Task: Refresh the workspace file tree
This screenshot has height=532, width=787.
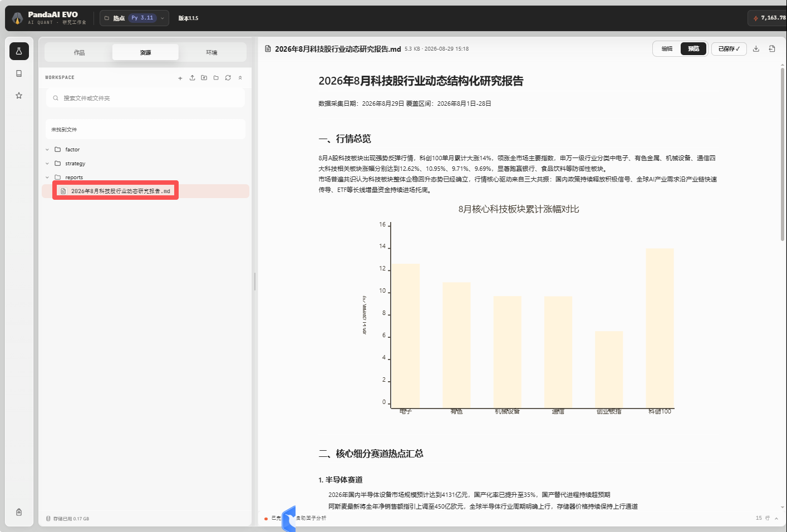Action: click(x=228, y=78)
